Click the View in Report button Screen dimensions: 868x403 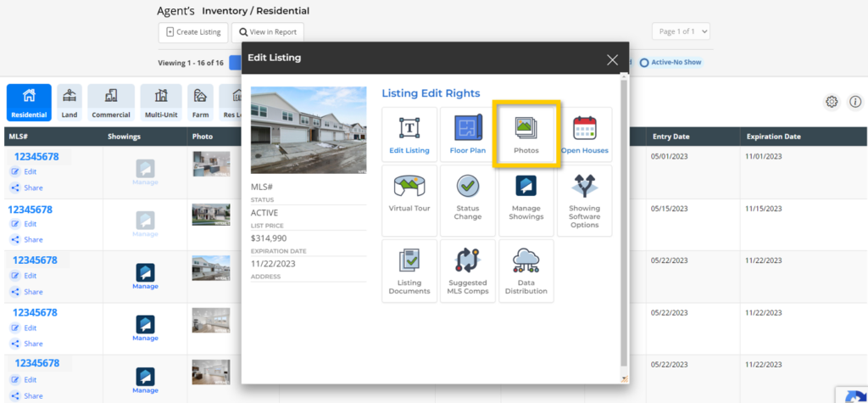[267, 32]
